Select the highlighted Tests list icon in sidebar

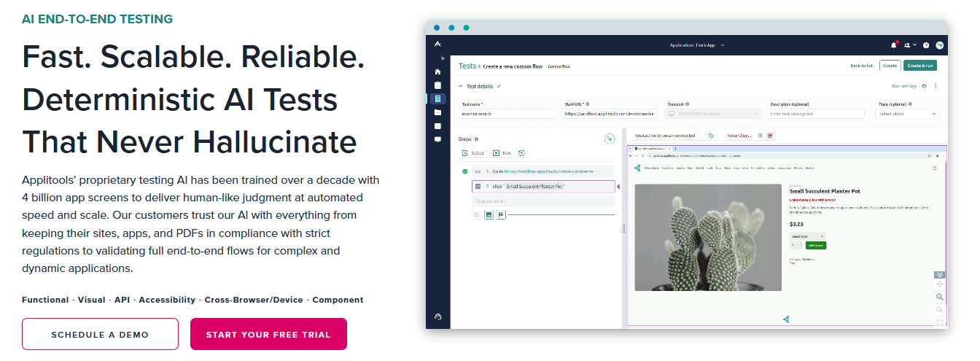click(x=437, y=98)
